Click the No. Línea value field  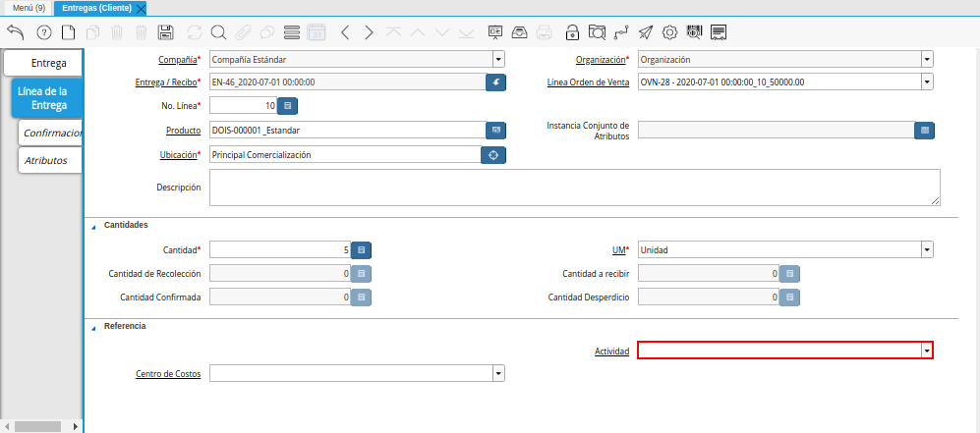coord(243,106)
